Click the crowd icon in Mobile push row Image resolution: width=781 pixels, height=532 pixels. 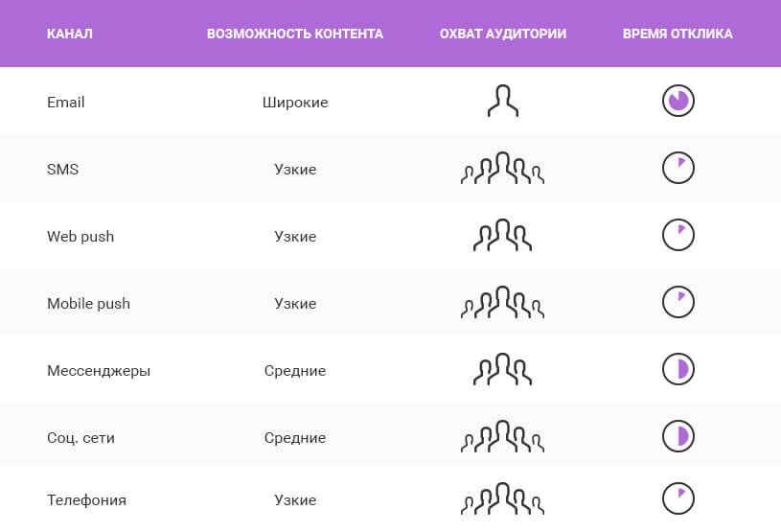(502, 302)
